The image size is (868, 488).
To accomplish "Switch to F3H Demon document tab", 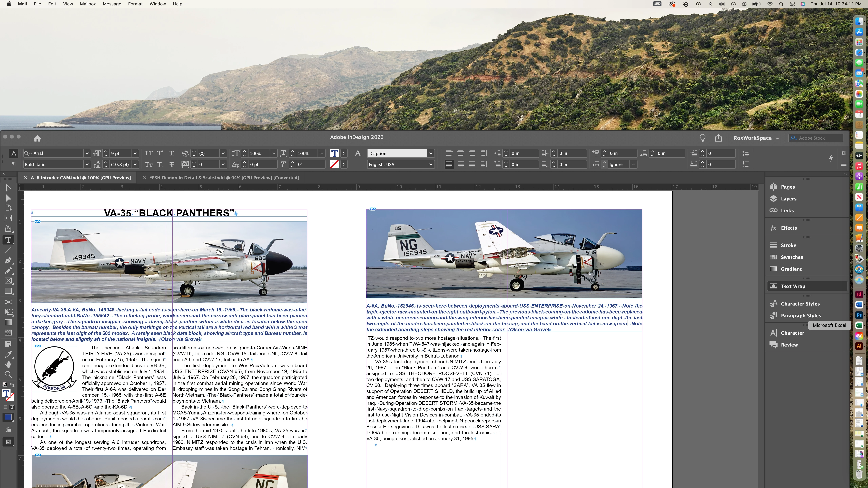I will (x=224, y=177).
